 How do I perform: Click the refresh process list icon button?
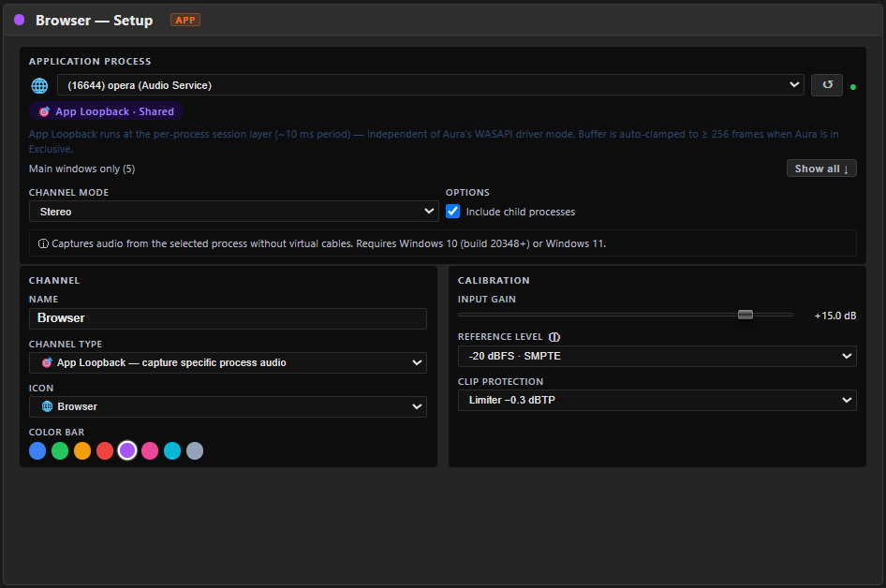pos(827,84)
